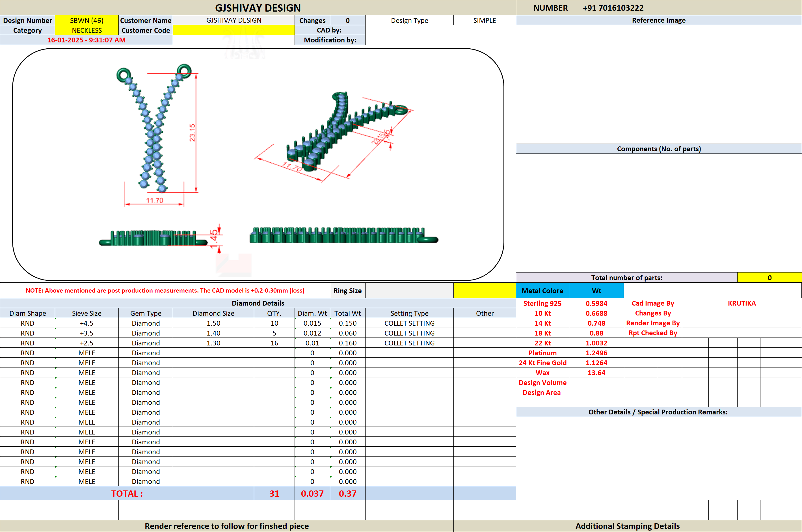Viewport: 802px width, 532px height.
Task: Click Render reference to follow for finshed piece
Action: point(227,526)
